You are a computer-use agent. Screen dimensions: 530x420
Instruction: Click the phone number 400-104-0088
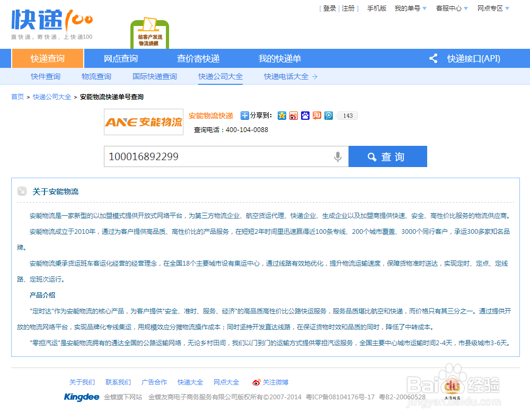247,130
